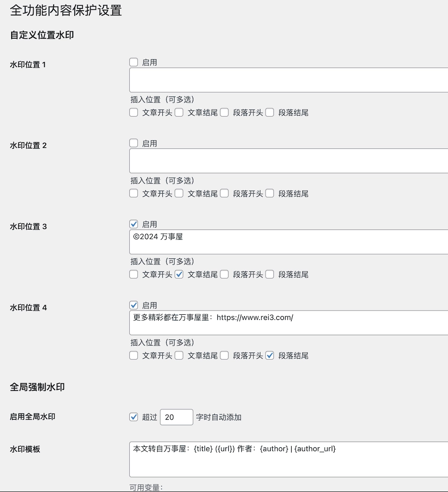This screenshot has height=492, width=448.
Task: Click the 水印模板 row label
Action: [25, 449]
